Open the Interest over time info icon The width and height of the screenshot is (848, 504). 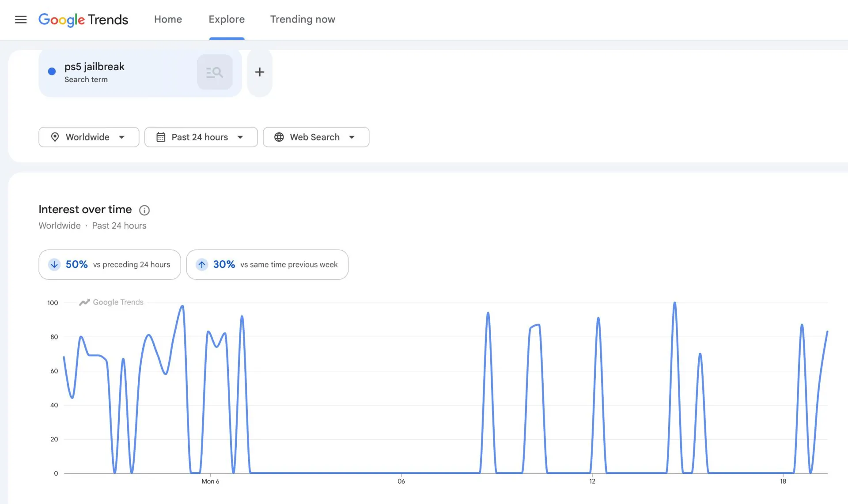point(144,210)
